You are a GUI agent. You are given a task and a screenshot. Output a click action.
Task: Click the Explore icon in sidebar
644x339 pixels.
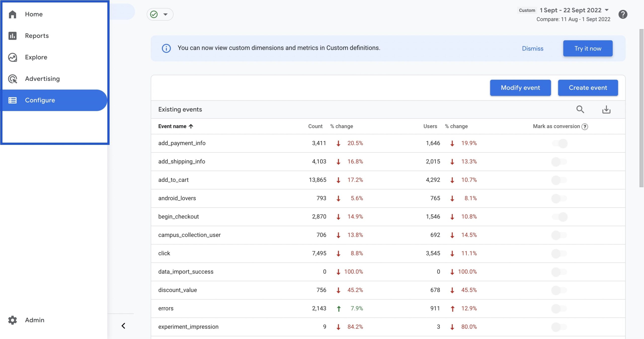click(12, 57)
